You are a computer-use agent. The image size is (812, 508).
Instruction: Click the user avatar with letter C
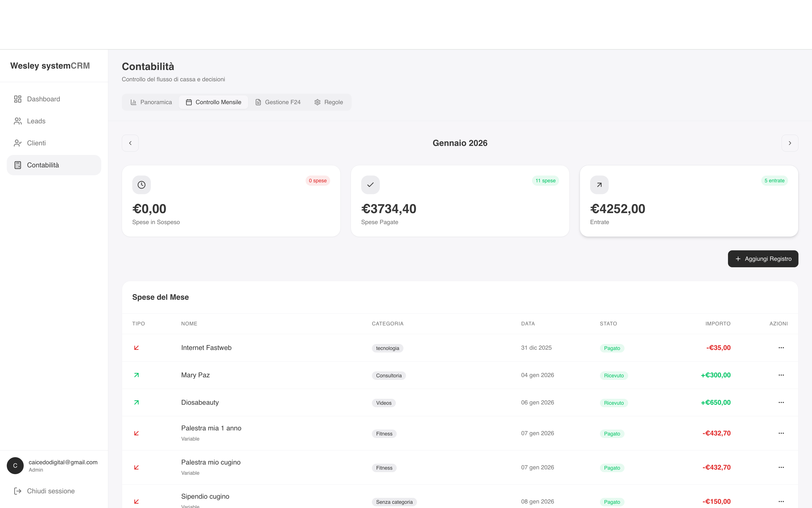tap(15, 465)
